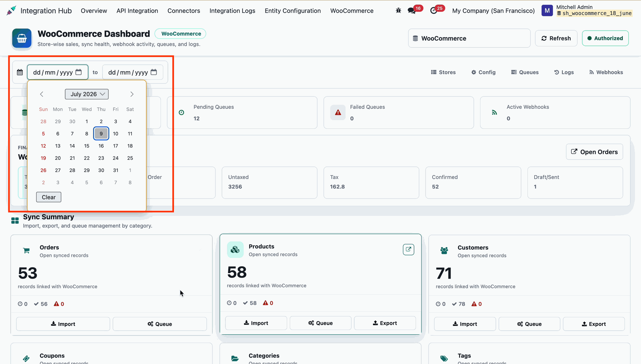Import Customers from WooCommerce
The image size is (641, 364).
tap(465, 324)
